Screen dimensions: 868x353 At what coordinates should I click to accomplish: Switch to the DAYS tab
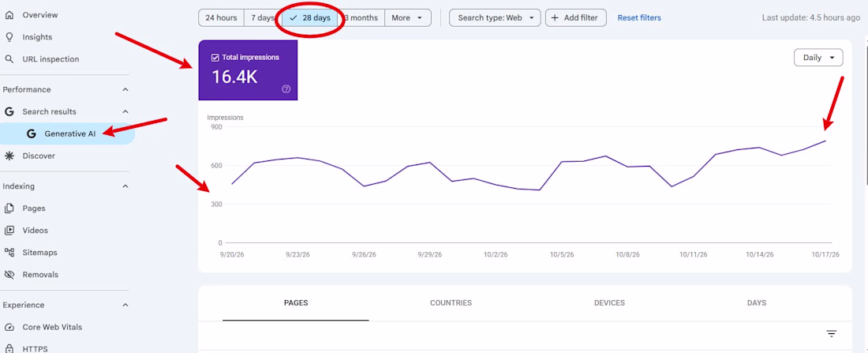tap(756, 303)
